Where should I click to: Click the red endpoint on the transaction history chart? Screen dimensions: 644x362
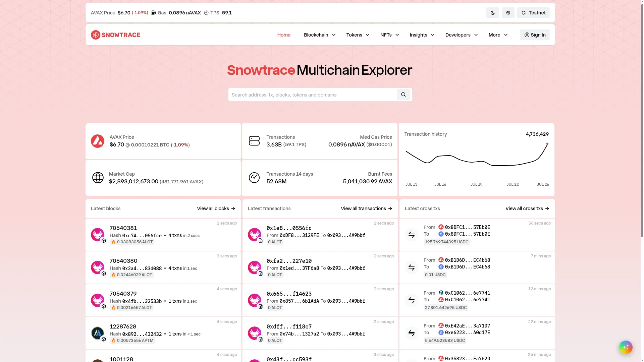coord(547,144)
